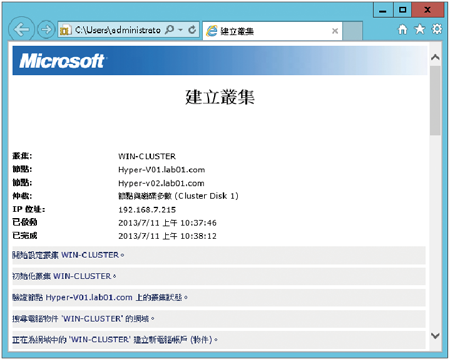Click the log row 開始設定叢集 WIN-CLUSTER
The height and width of the screenshot is (361, 450).
pyautogui.click(x=219, y=255)
